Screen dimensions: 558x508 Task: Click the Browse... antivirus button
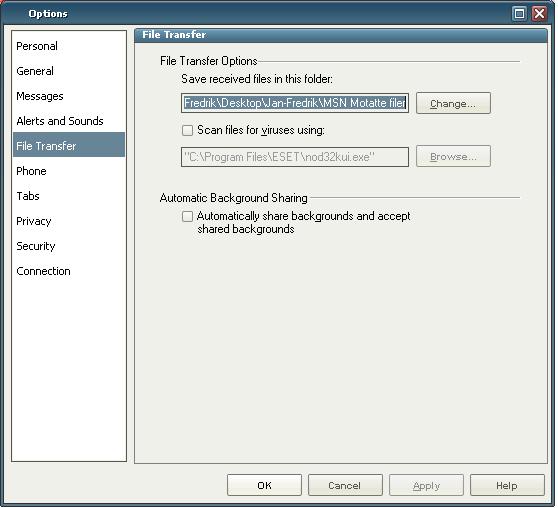[x=453, y=156]
